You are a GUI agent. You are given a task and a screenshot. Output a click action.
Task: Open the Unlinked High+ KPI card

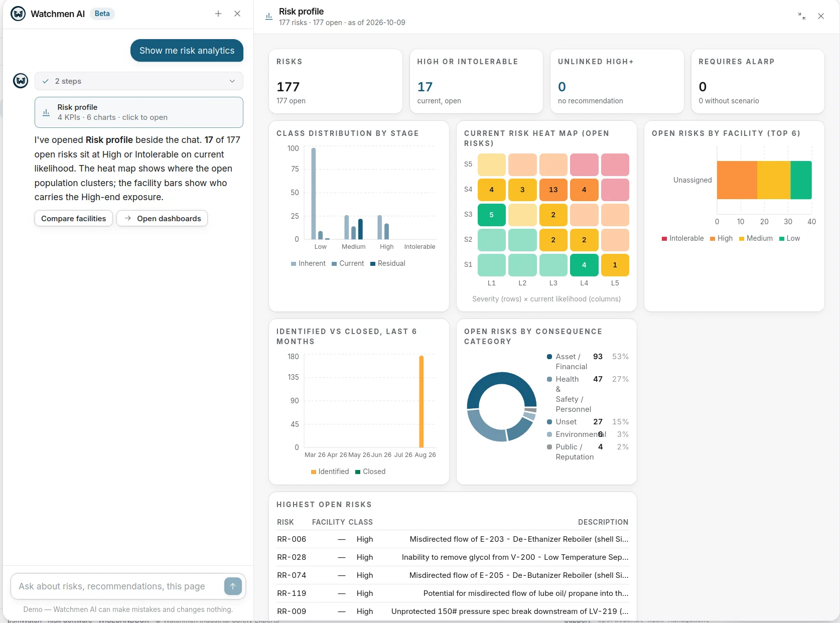tap(617, 81)
